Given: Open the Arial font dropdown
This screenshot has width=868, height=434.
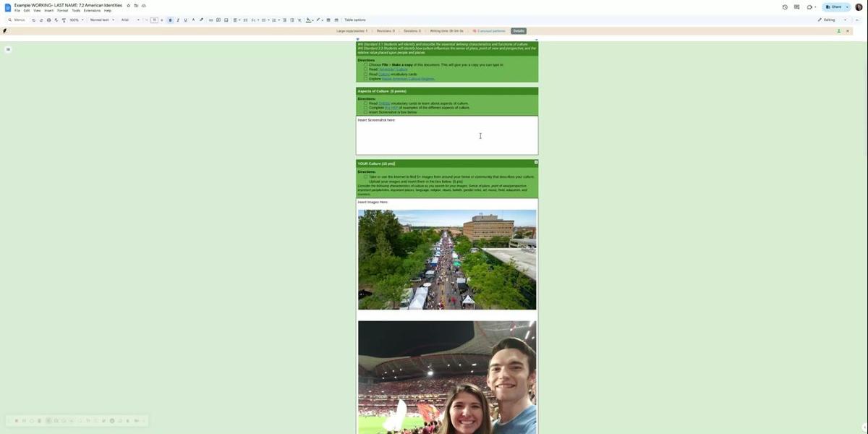Looking at the screenshot, I should tap(130, 20).
